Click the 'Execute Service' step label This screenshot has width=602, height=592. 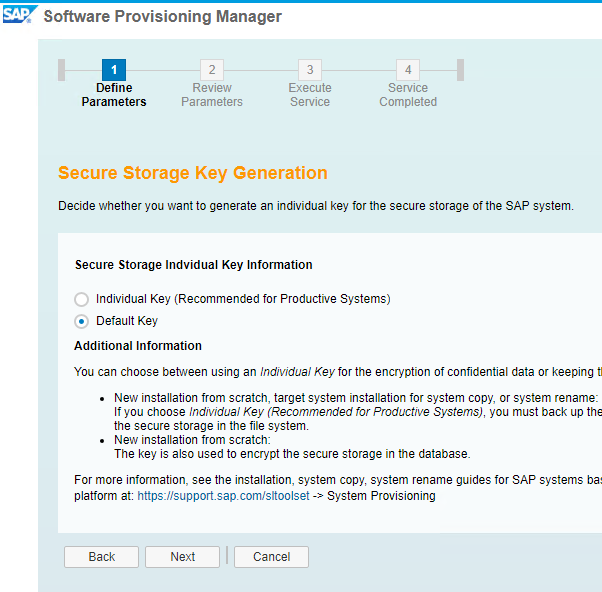(310, 95)
